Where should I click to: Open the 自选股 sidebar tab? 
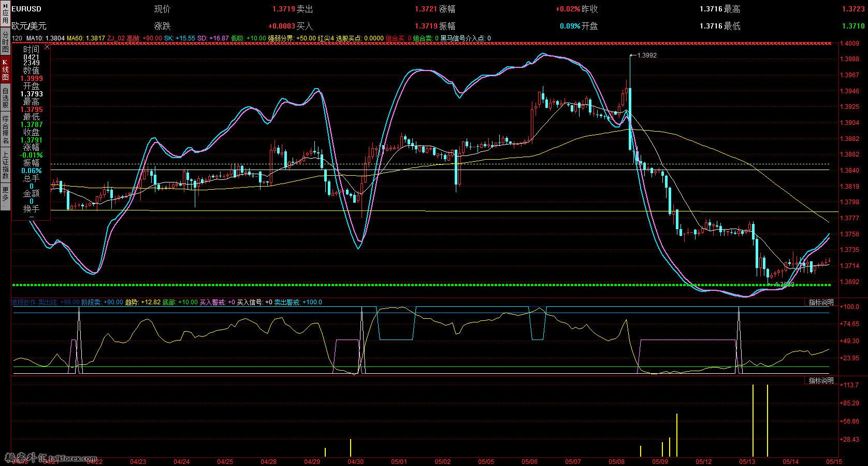(5, 97)
